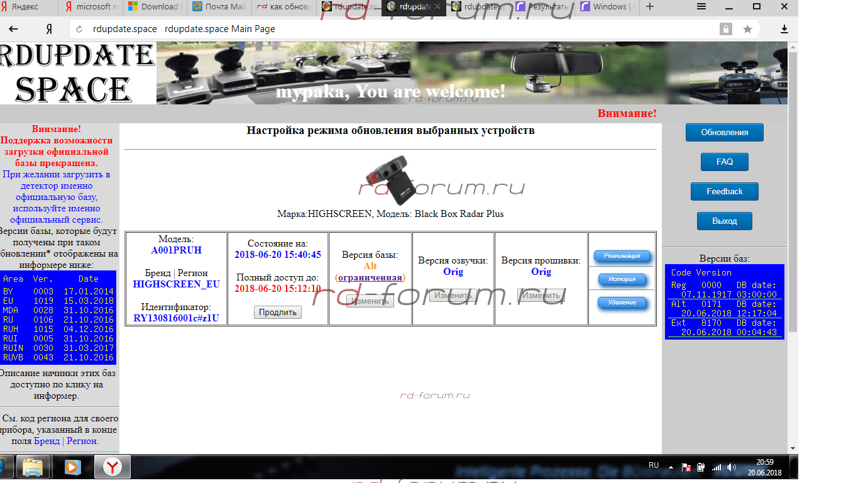Click the network signal tray icon

(x=717, y=468)
